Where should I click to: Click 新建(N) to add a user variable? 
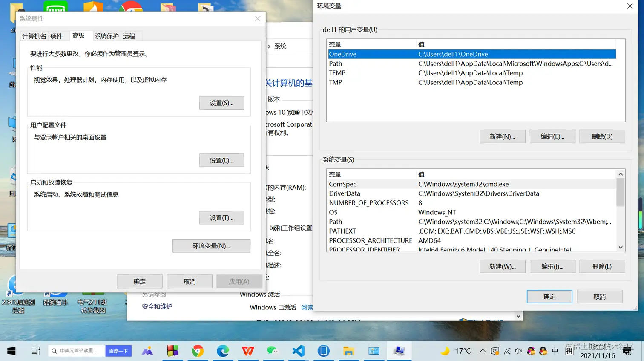pos(502,136)
